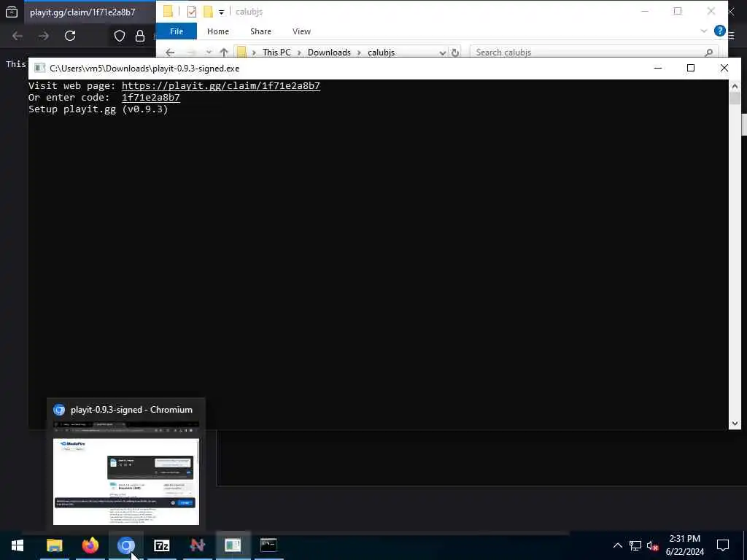Open the playit.gg claim URL link
This screenshot has height=560, width=747.
[x=220, y=86]
